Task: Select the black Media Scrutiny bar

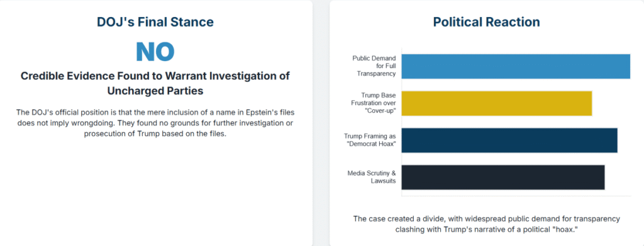Action: 503,177
